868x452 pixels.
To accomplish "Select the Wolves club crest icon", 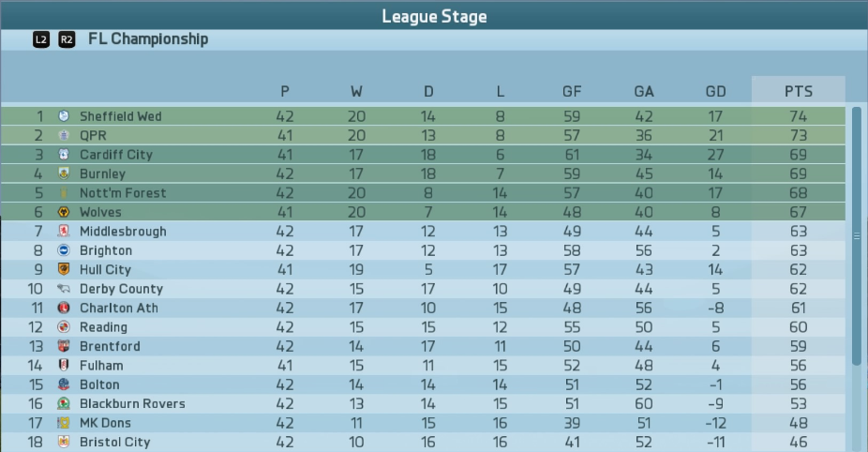I will click(64, 212).
